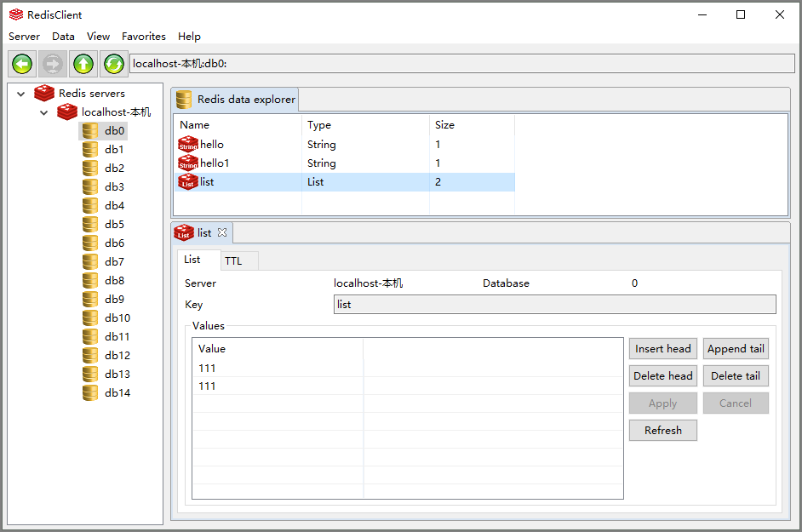Click the Delete tail button
Screen dimensions: 802x532
pyautogui.click(x=736, y=376)
